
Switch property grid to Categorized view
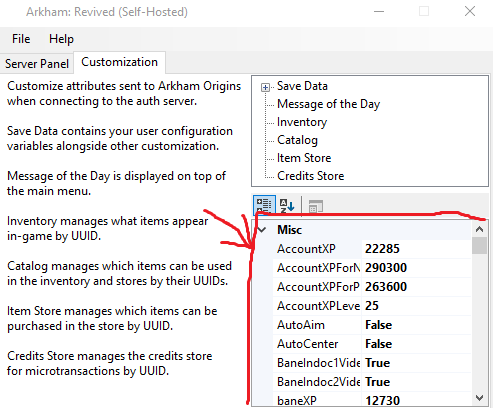(264, 205)
